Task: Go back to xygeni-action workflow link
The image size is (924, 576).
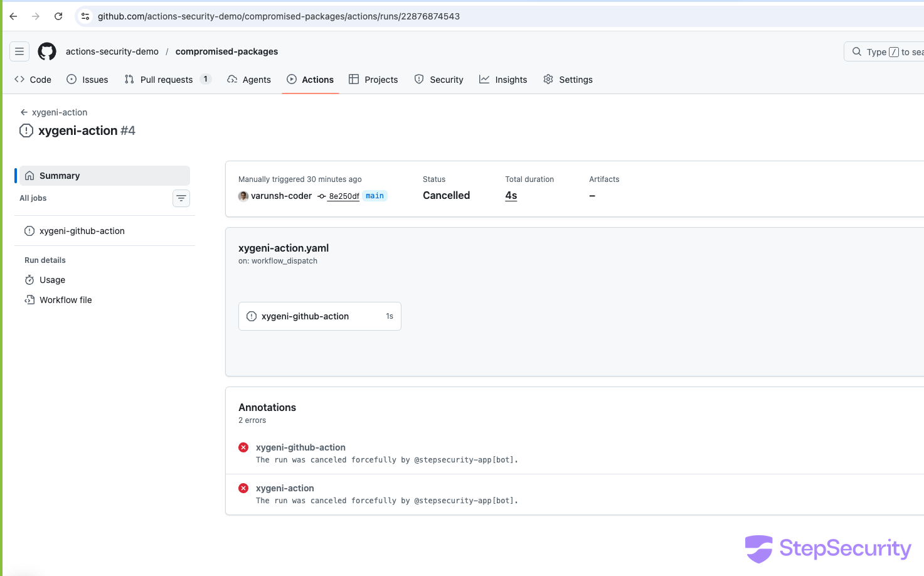Action: point(53,112)
